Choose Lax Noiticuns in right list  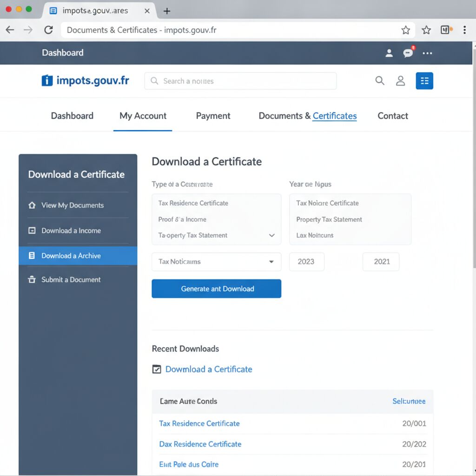(x=315, y=235)
